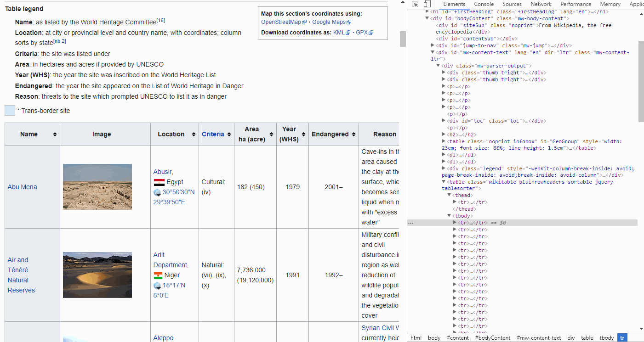Toggle the device toolbar icon

tap(427, 4)
